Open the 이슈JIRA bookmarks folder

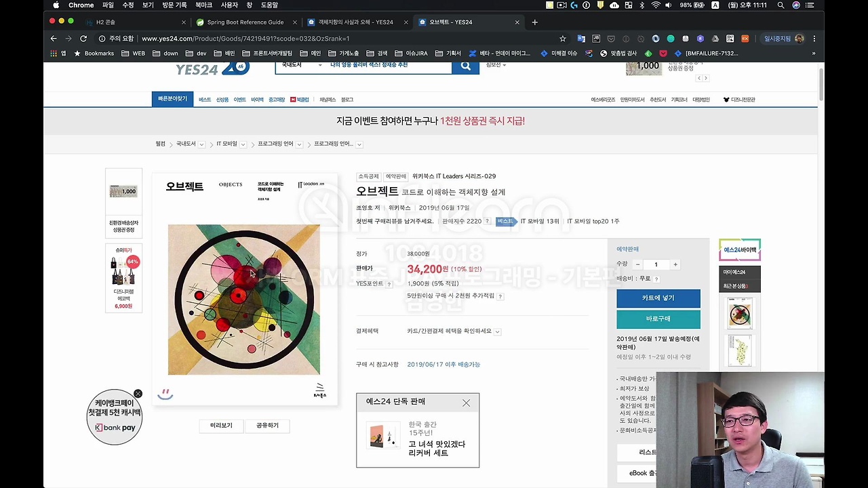pyautogui.click(x=411, y=53)
